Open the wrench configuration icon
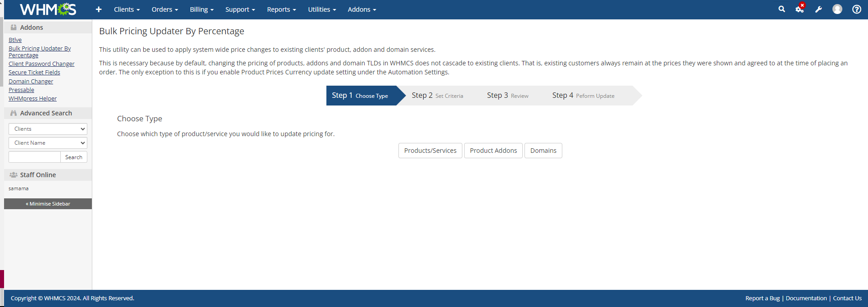868x307 pixels. tap(818, 9)
